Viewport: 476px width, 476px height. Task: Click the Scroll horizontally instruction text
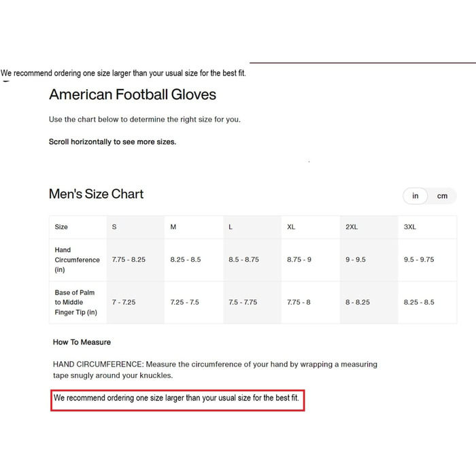pos(112,141)
